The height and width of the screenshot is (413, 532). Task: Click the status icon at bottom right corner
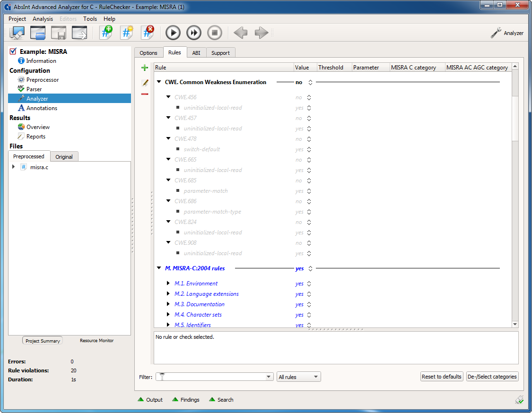[x=519, y=400]
